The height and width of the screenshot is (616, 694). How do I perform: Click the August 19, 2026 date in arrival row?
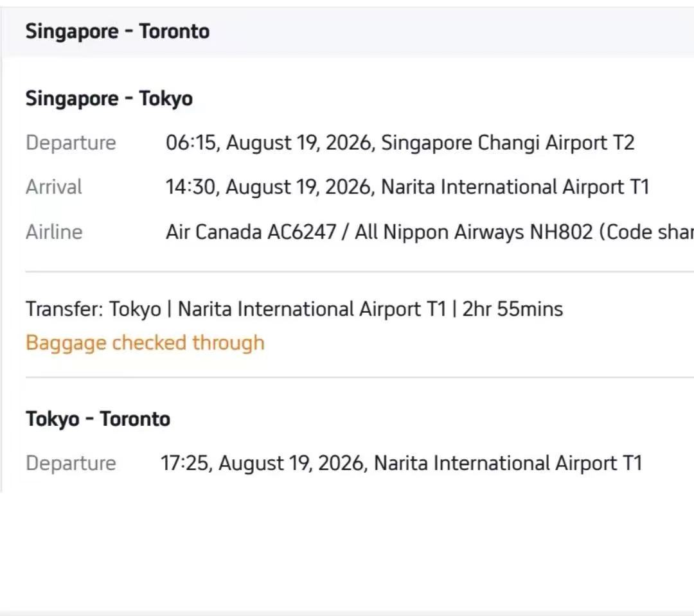pyautogui.click(x=298, y=187)
